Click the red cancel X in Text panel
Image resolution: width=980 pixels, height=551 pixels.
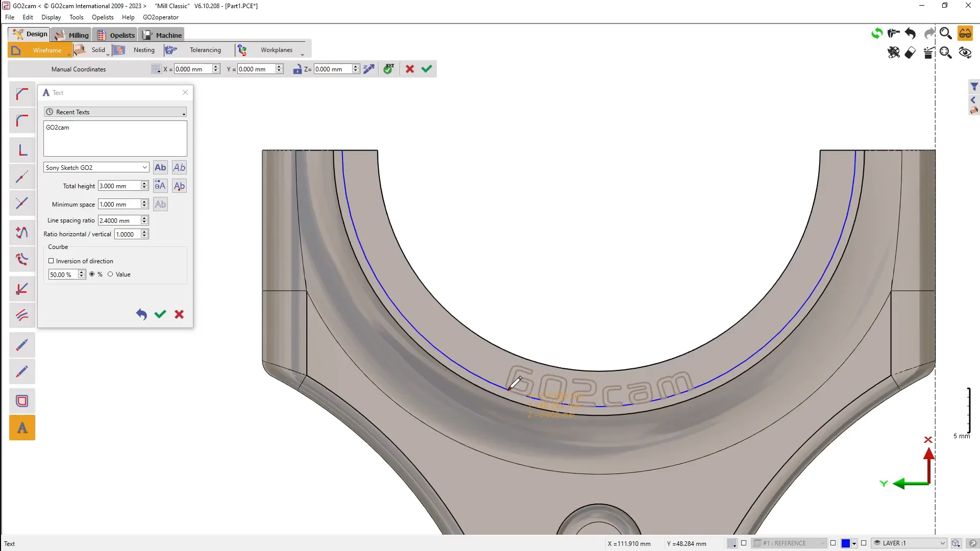click(x=179, y=314)
